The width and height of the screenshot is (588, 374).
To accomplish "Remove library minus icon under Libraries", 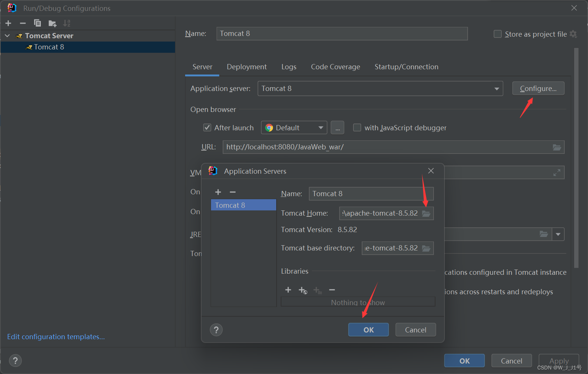I will point(332,290).
